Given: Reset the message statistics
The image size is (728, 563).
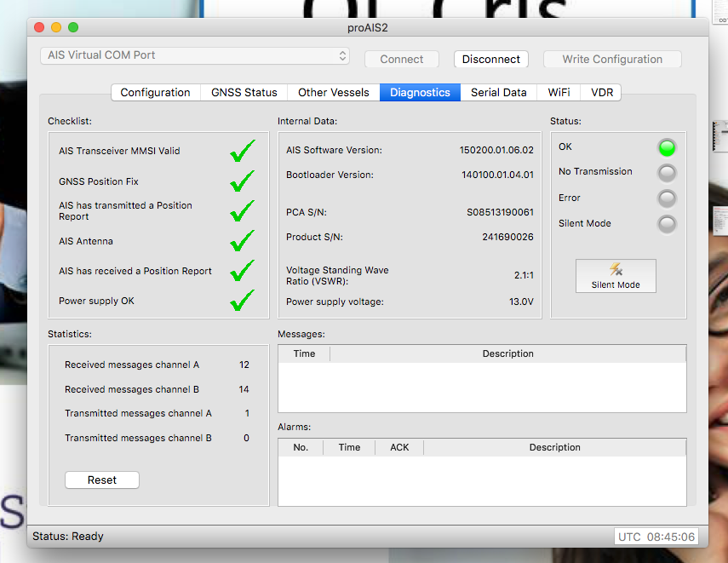Looking at the screenshot, I should pos(102,480).
